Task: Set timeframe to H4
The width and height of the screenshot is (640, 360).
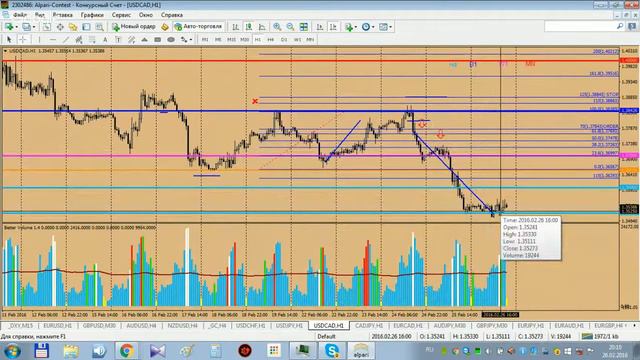Action: (271, 40)
